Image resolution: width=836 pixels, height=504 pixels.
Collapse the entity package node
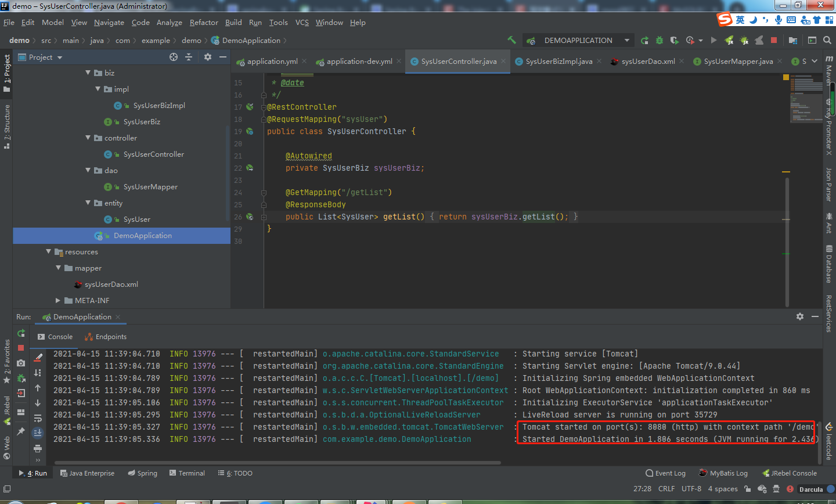88,203
